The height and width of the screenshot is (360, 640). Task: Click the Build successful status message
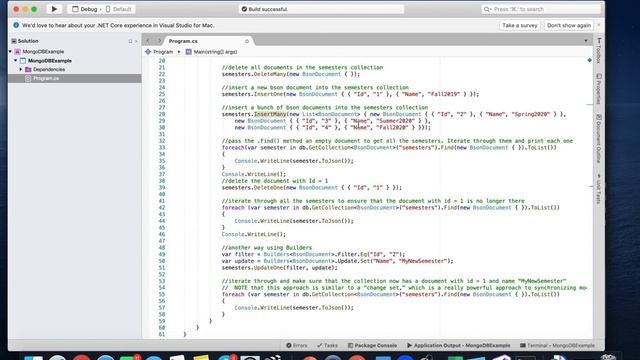264,9
